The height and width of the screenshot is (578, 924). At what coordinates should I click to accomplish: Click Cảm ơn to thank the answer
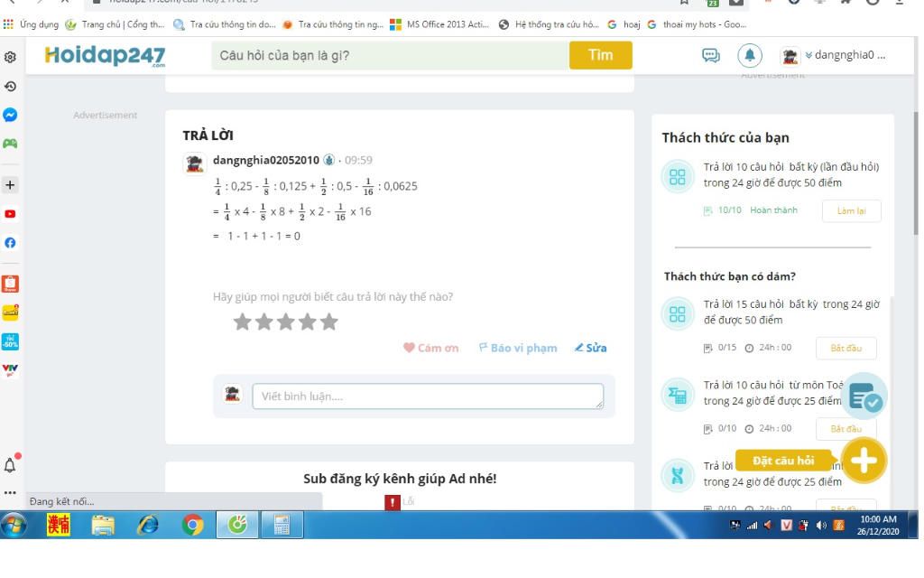point(430,348)
